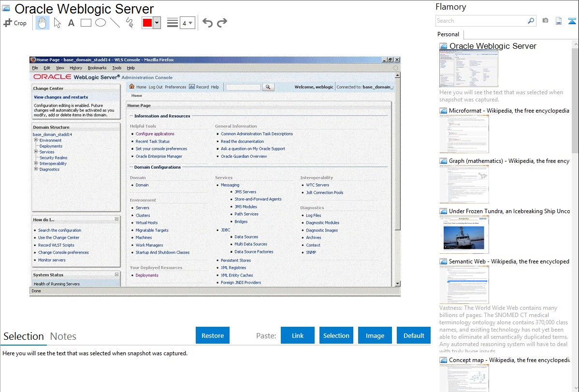Open the Oracle Weblogic Server sidebar thumbnail
The height and width of the screenshot is (392, 579).
coord(469,69)
